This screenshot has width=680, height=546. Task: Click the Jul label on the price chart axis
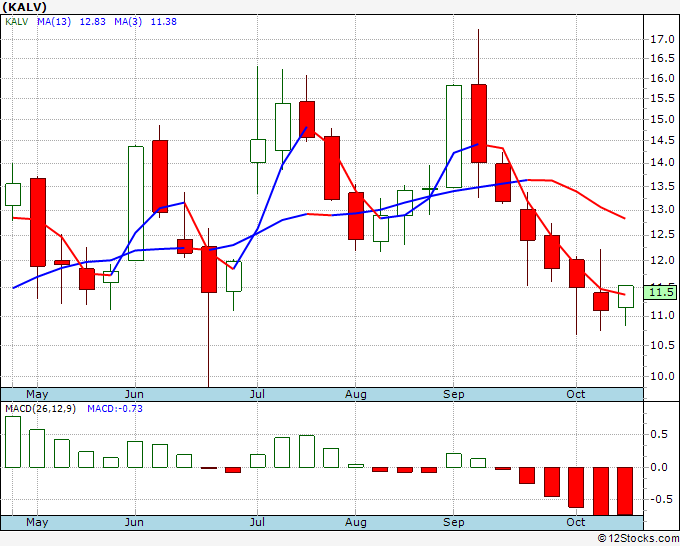(x=258, y=395)
